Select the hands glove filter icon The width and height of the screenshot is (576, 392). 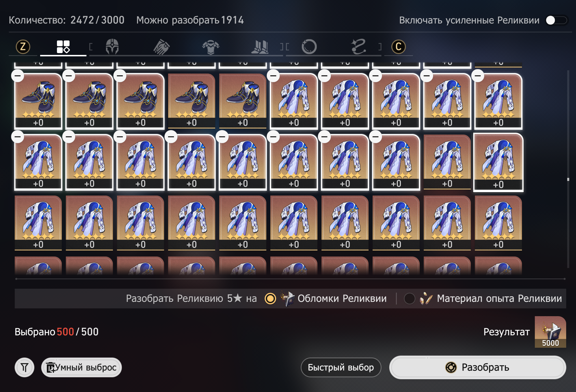161,46
